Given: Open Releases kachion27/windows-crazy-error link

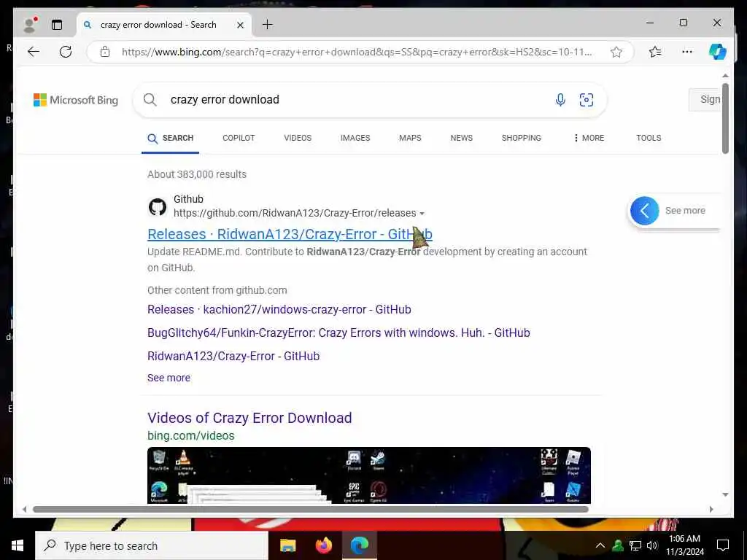Looking at the screenshot, I should 279,309.
